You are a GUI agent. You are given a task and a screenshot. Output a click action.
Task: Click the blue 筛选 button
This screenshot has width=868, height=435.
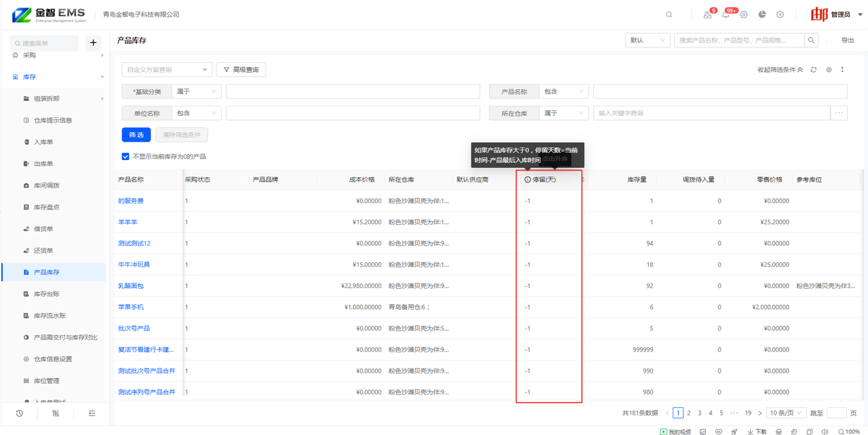136,135
